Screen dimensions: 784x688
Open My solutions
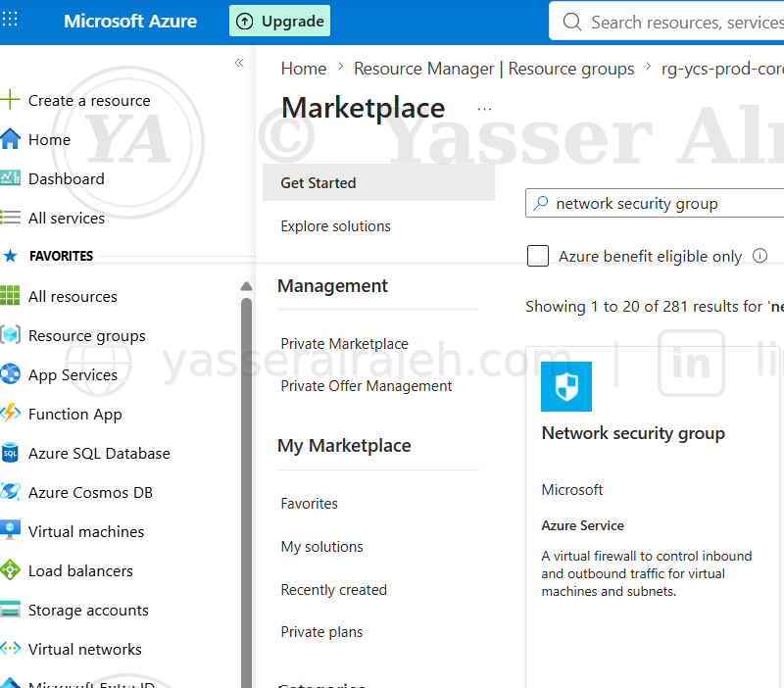click(322, 547)
